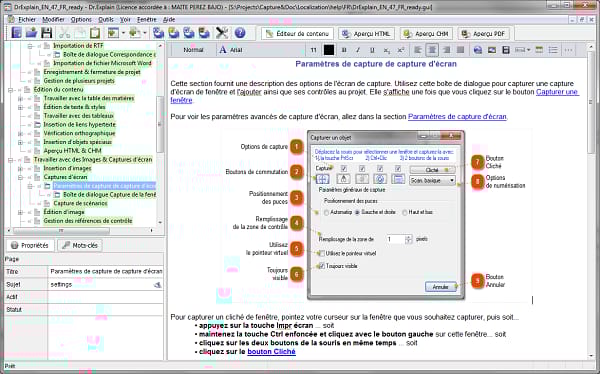Switch to the Mots-clés tab
Viewport: 600px width, 374px height.
point(80,245)
